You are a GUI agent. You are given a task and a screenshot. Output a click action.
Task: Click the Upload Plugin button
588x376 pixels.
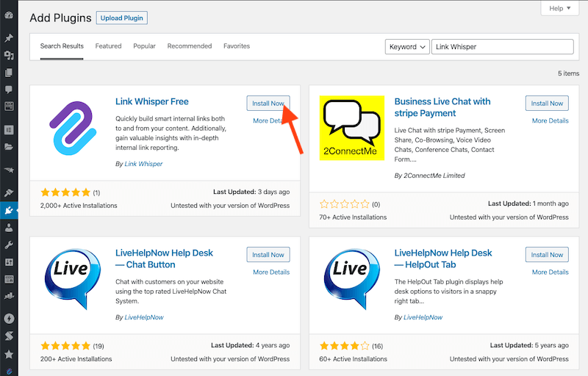coord(122,18)
